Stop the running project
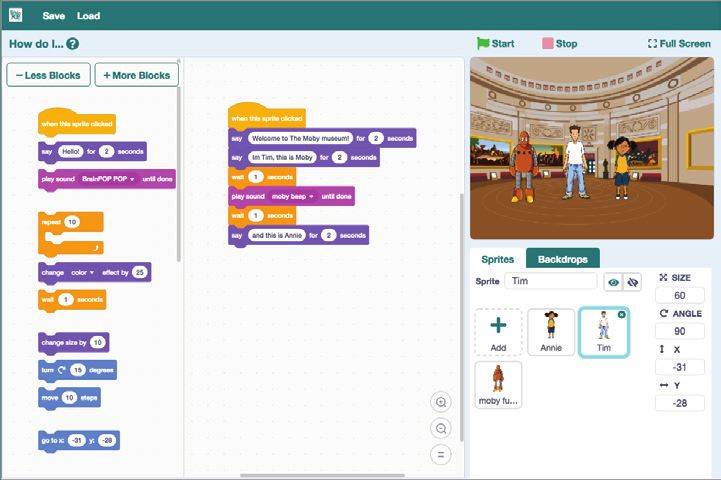 pos(560,44)
